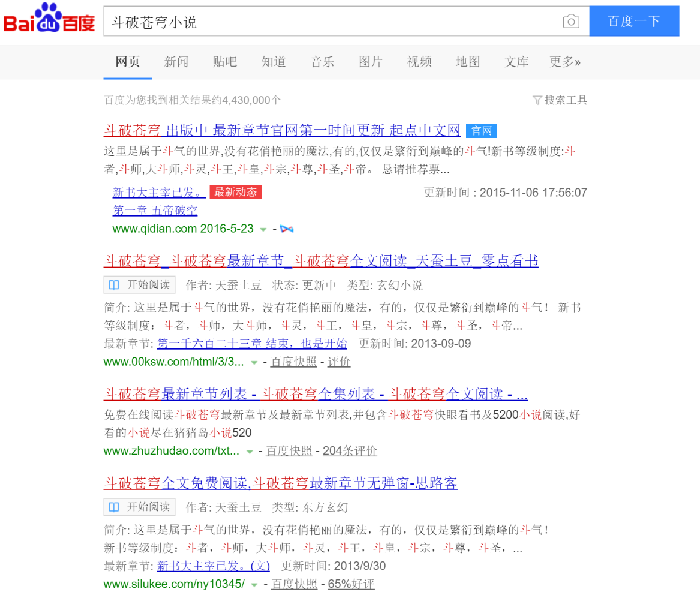Click book icon in silukee 开始阅读 button
The image size is (700, 598).
coord(115,507)
